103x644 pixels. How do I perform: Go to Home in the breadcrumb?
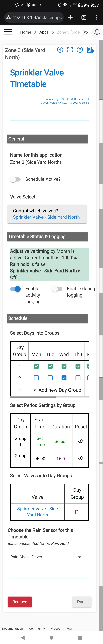pos(26,32)
